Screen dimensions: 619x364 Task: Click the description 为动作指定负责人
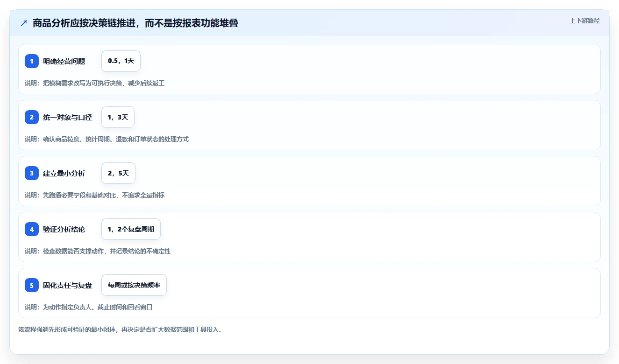click(x=89, y=307)
